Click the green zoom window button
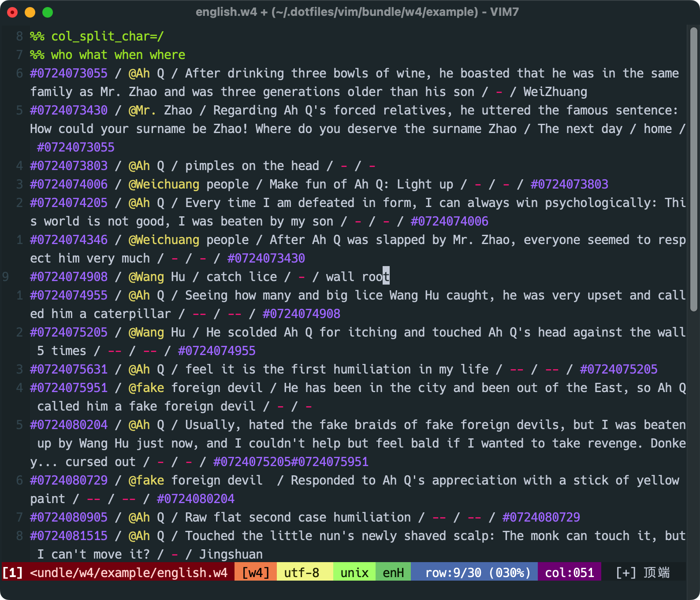The width and height of the screenshot is (700, 600). [48, 12]
